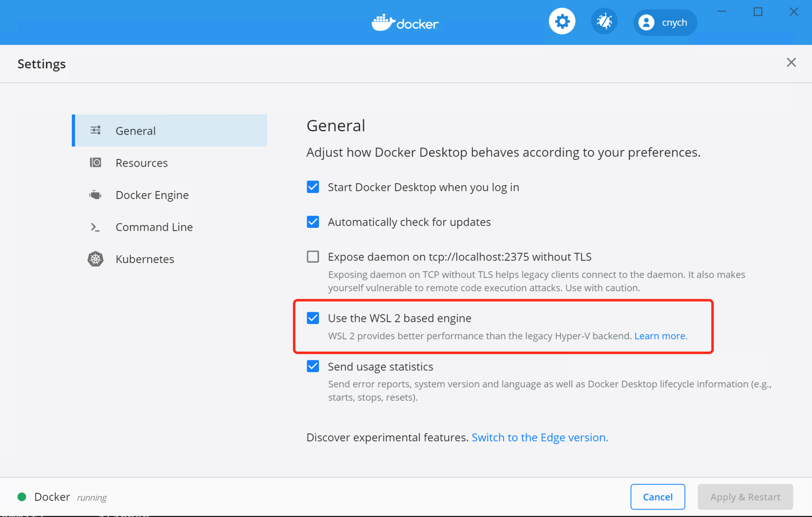Click the 'Adjust how Docker Desktop behaves' description
This screenshot has height=517, width=812.
click(x=503, y=152)
